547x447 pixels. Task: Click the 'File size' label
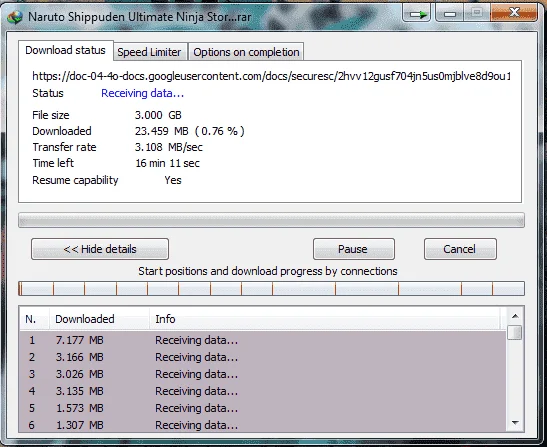(51, 115)
